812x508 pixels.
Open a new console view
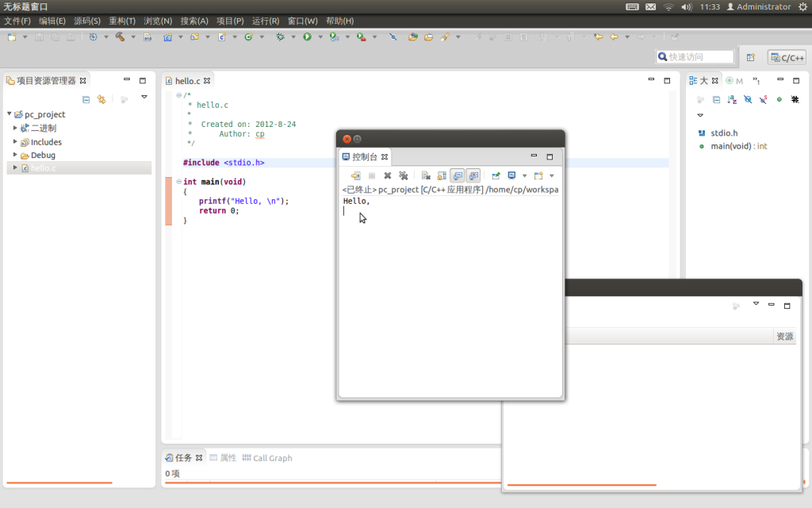[538, 175]
